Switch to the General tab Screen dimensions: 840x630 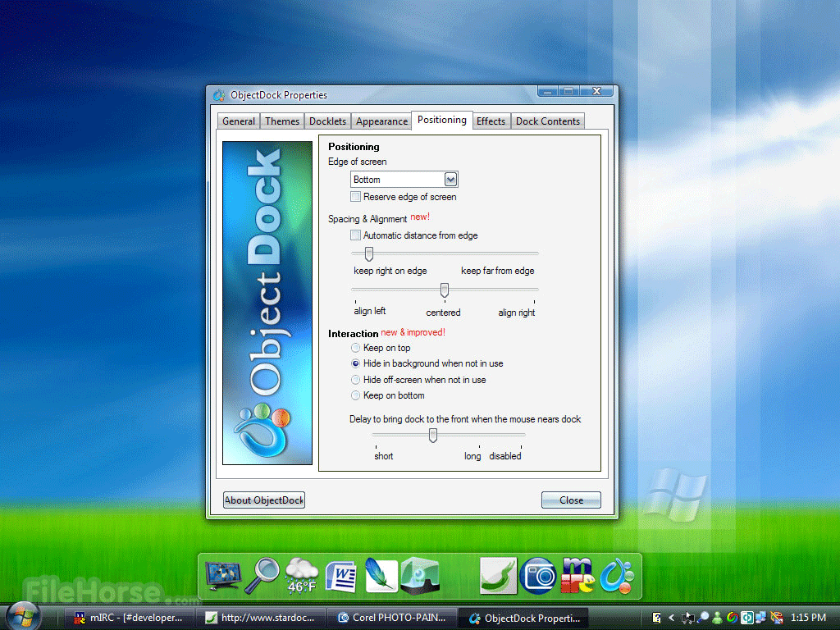pyautogui.click(x=239, y=121)
